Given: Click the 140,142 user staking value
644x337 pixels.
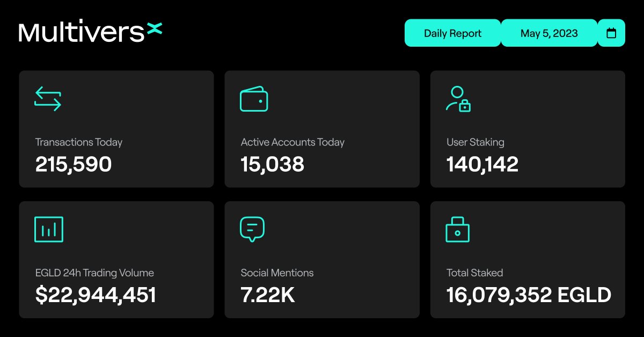Looking at the screenshot, I should pyautogui.click(x=482, y=164).
